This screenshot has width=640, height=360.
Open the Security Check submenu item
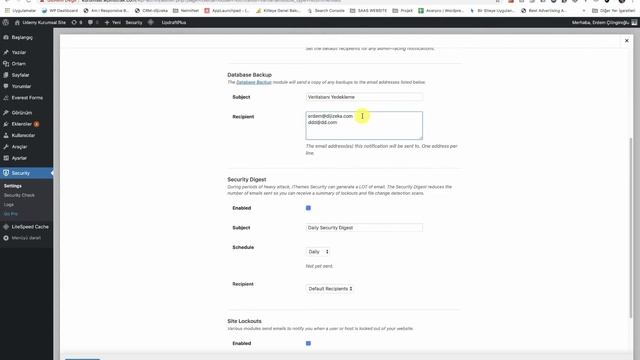tap(19, 195)
